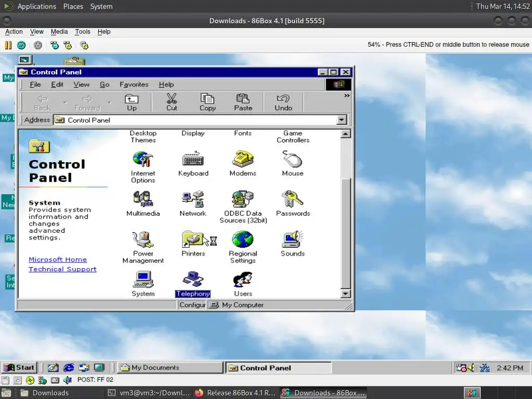Click the yellow Ctrl+Alt+Esc toolbar icon
Image resolution: width=532 pixels, height=399 pixels.
68,45
